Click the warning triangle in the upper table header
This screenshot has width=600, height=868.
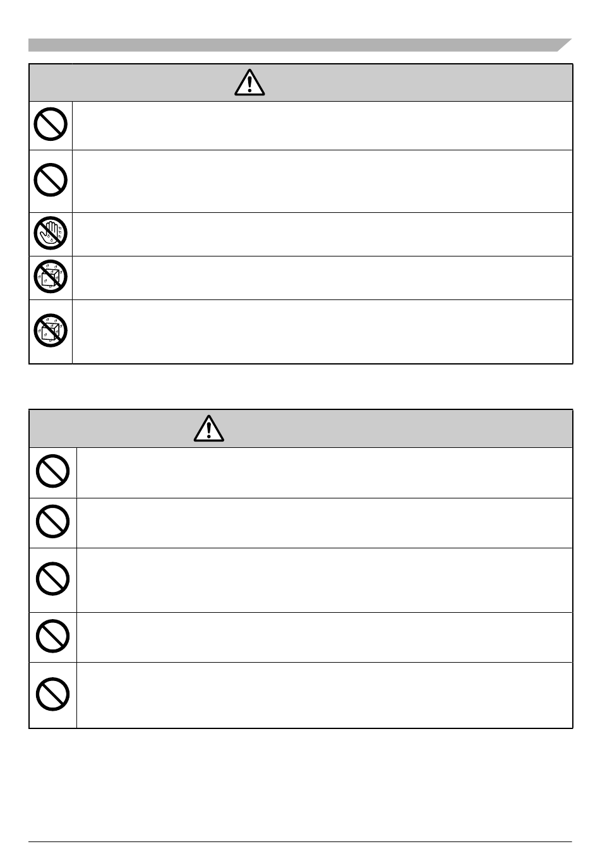[x=249, y=83]
